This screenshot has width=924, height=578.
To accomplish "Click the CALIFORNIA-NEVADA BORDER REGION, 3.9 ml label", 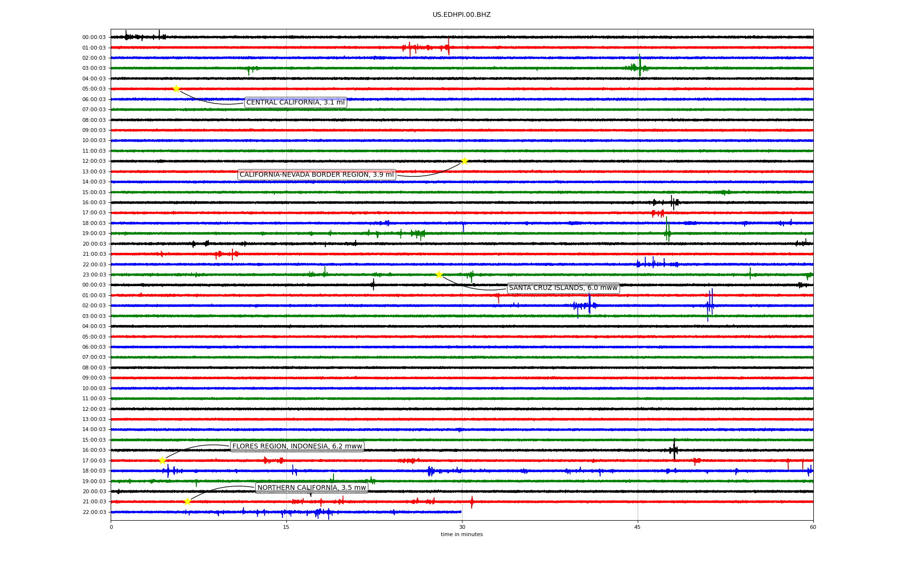I will 317,174.
